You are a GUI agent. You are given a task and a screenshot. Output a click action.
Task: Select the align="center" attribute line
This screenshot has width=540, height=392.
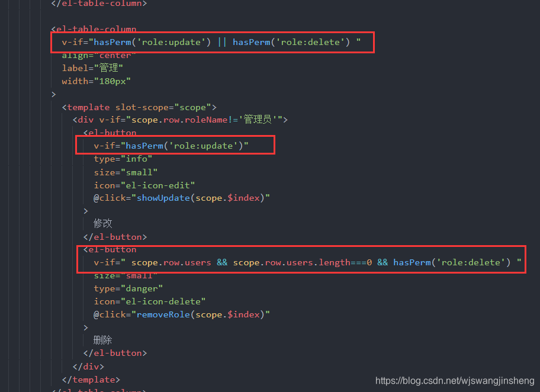pyautogui.click(x=99, y=56)
